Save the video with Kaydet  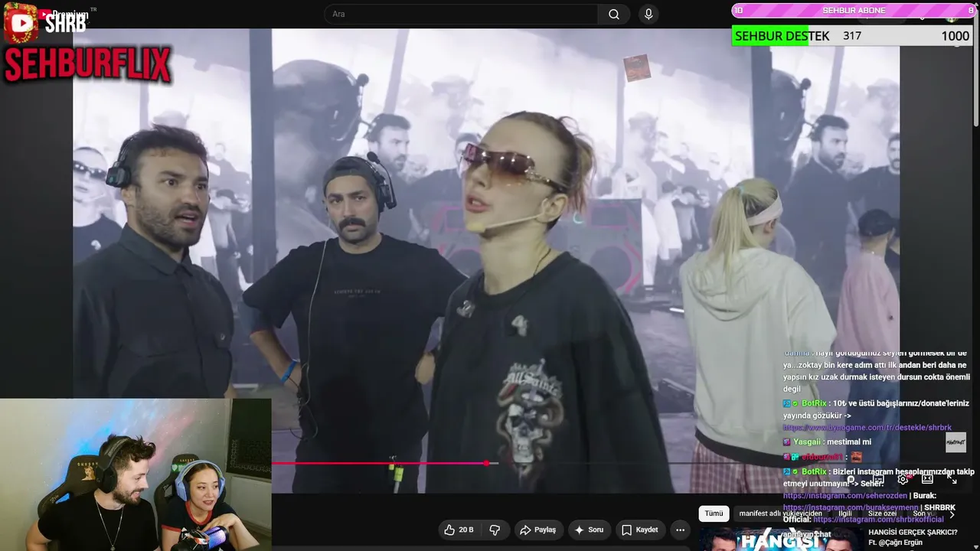[640, 530]
